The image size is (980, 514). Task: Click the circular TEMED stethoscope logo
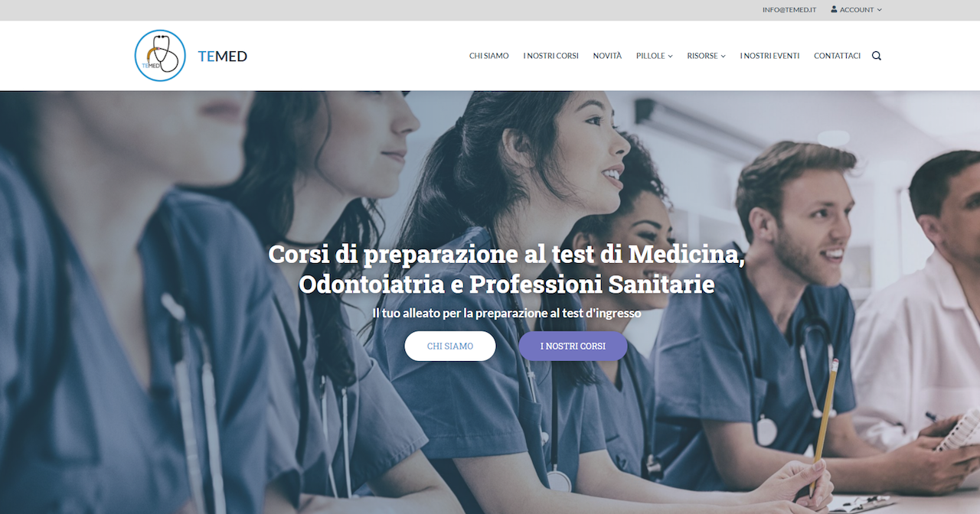[160, 56]
